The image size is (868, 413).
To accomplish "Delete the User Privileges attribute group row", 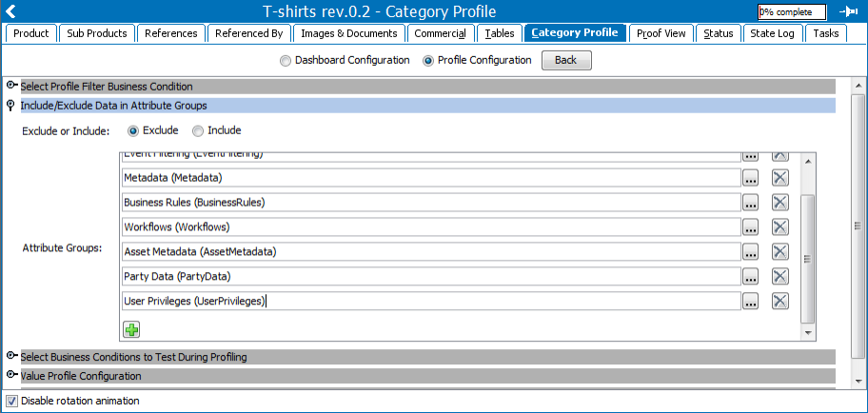I will click(x=780, y=301).
